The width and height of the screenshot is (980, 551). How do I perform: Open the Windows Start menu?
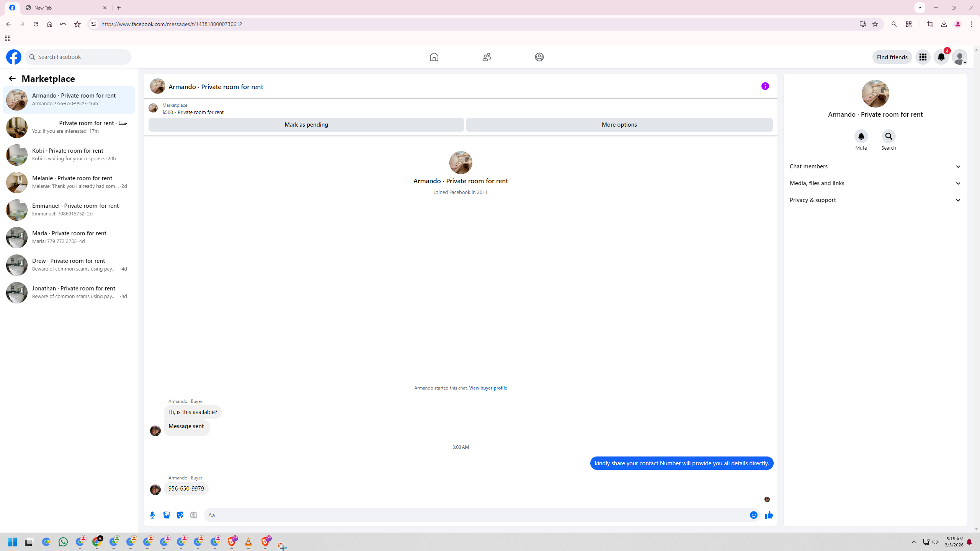point(13,542)
